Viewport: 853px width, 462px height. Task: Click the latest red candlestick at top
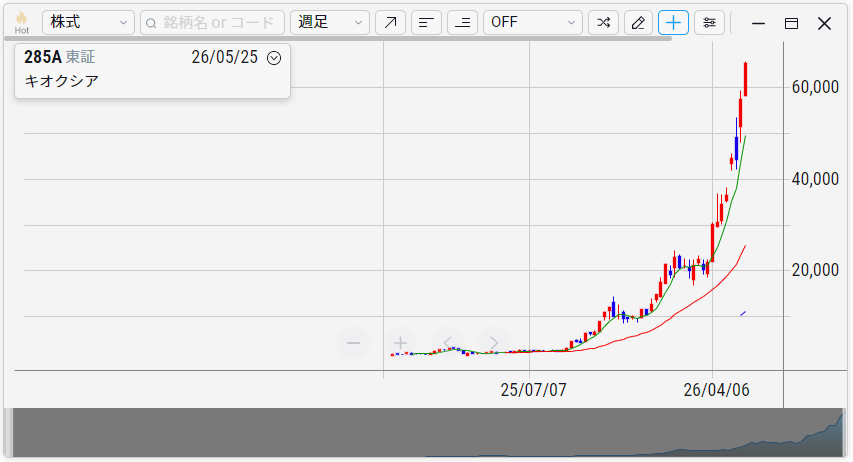745,79
